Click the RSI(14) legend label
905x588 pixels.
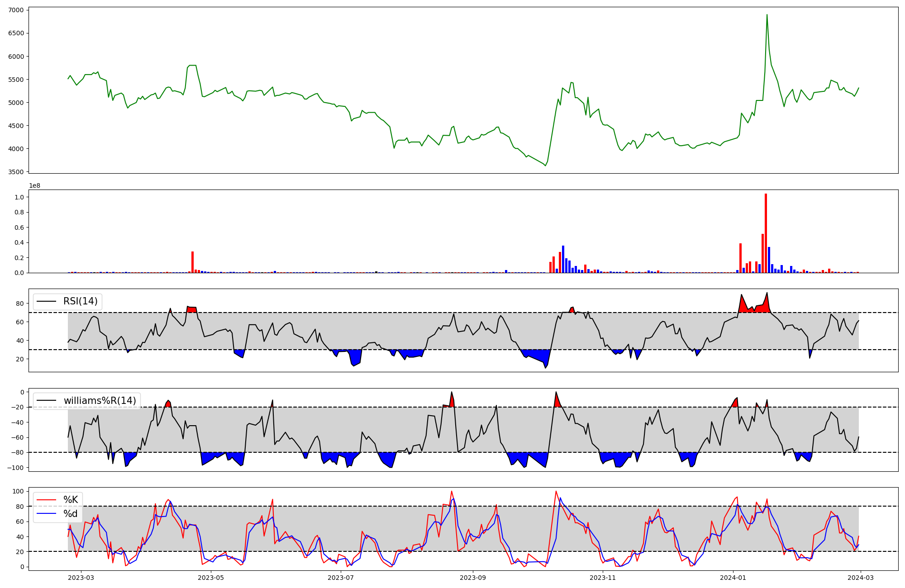tap(80, 301)
